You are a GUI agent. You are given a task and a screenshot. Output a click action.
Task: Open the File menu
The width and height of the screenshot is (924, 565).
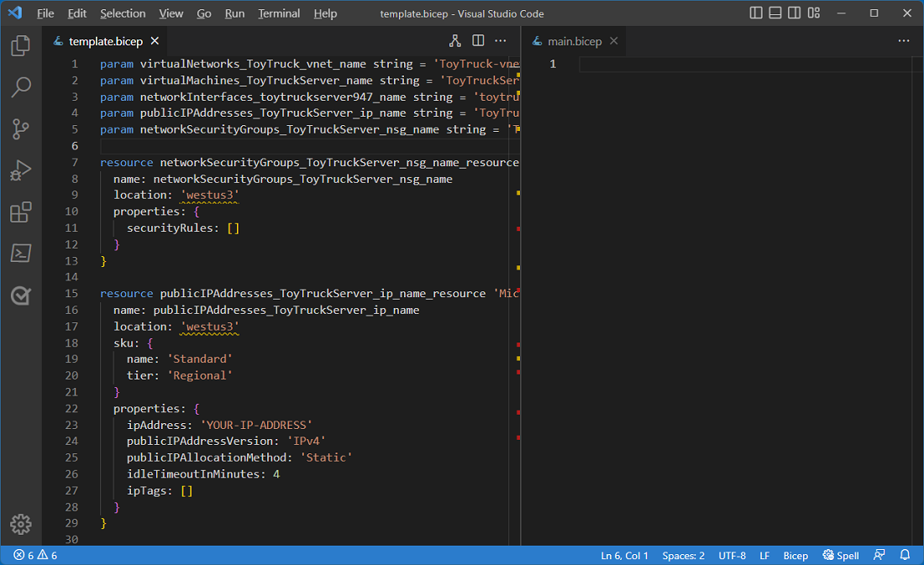point(45,13)
